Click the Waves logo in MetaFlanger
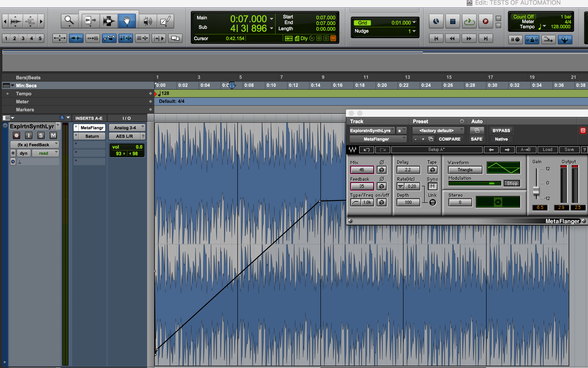This screenshot has height=368, width=588. (x=353, y=150)
